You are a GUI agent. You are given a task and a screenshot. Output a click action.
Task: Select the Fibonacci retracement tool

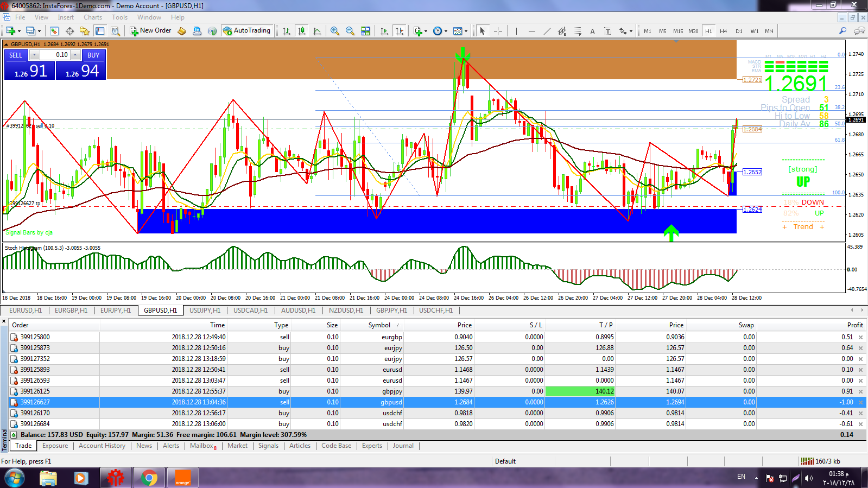pyautogui.click(x=577, y=31)
